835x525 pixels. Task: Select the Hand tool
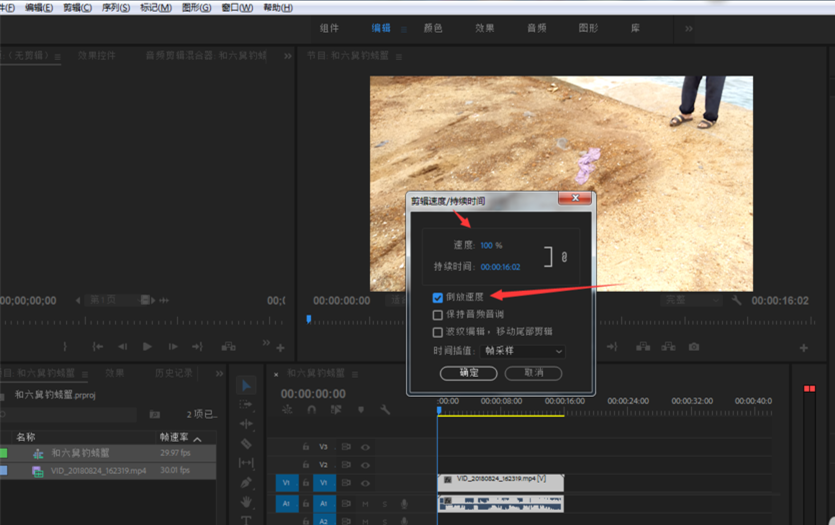[x=247, y=501]
